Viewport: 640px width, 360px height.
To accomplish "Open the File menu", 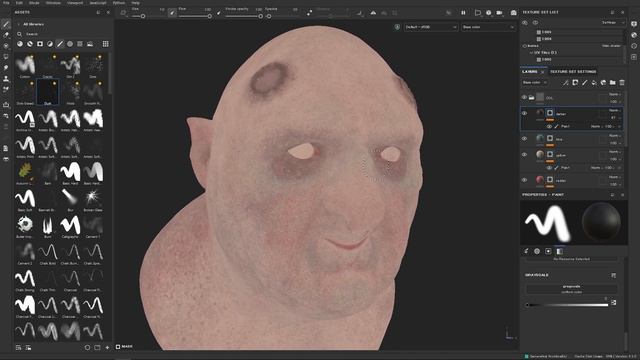I will [x=6, y=2].
